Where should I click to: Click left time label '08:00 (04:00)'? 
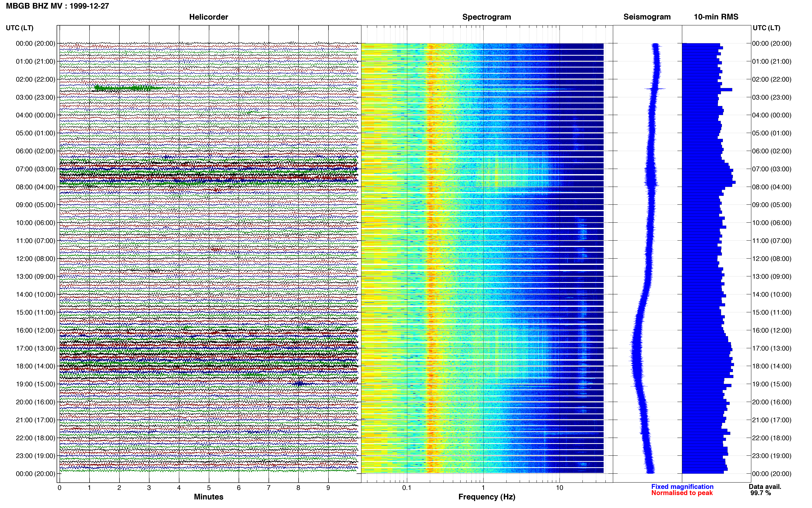(36, 187)
